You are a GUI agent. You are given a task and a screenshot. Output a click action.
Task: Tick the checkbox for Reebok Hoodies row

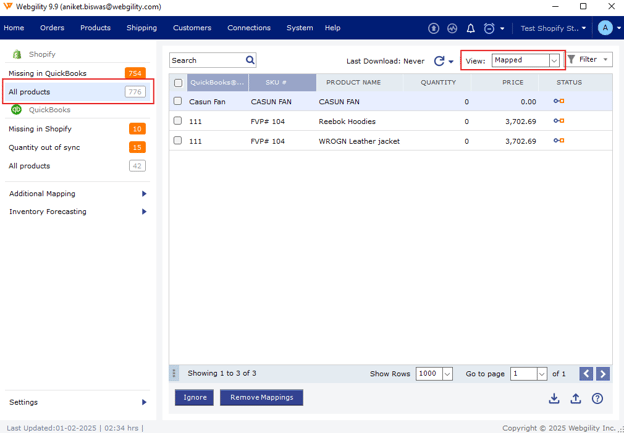coord(178,121)
